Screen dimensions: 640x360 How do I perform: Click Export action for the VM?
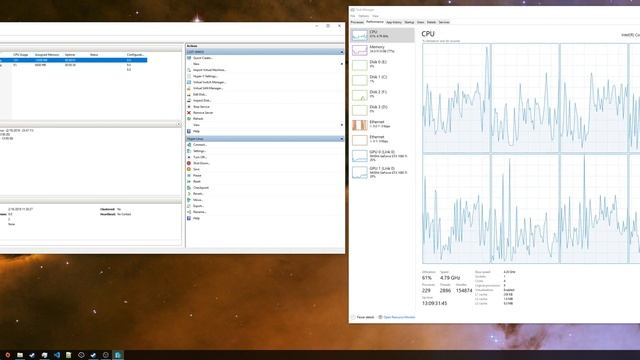pyautogui.click(x=198, y=206)
